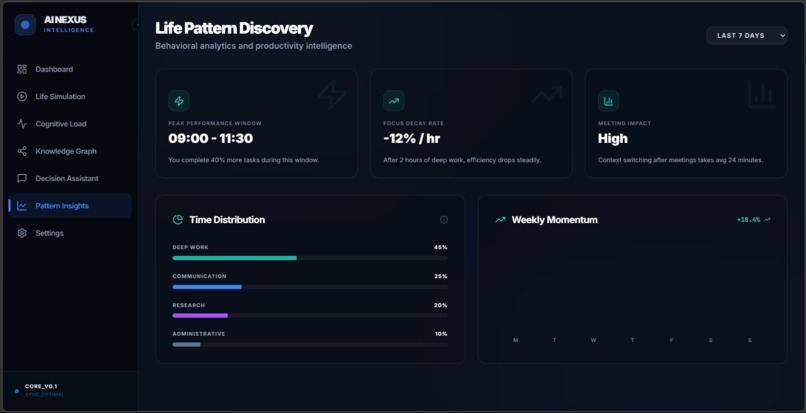Click the Time Distribution title
806x413 pixels.
(x=227, y=220)
